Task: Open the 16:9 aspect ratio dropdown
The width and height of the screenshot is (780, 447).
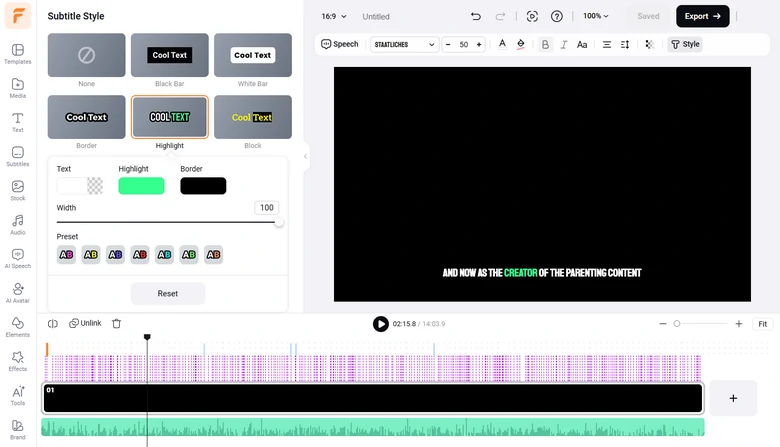Action: (334, 16)
